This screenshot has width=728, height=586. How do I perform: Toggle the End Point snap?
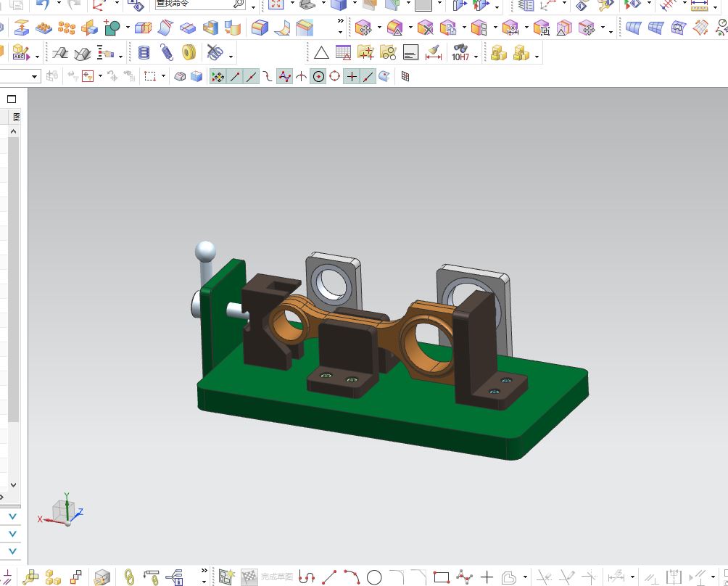tap(235, 77)
